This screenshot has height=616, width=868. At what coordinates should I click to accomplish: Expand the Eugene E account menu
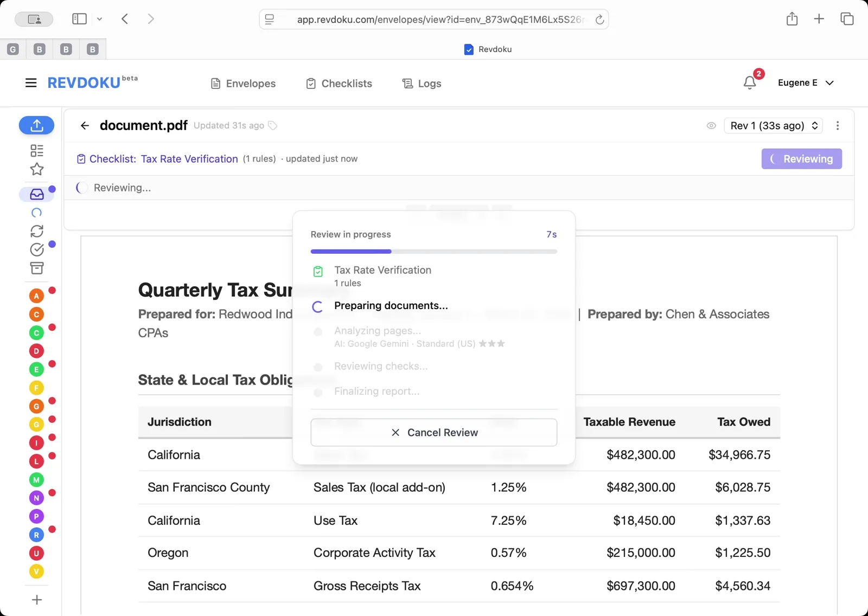click(x=806, y=82)
